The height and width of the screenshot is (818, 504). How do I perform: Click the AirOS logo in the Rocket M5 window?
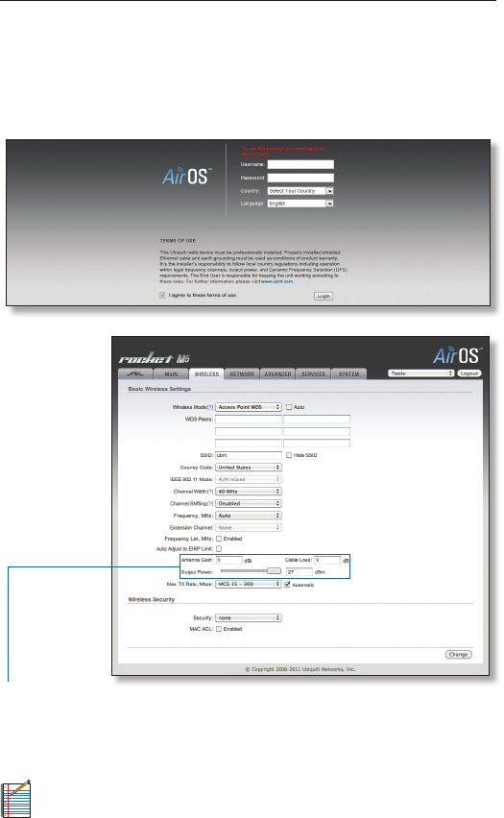[458, 355]
